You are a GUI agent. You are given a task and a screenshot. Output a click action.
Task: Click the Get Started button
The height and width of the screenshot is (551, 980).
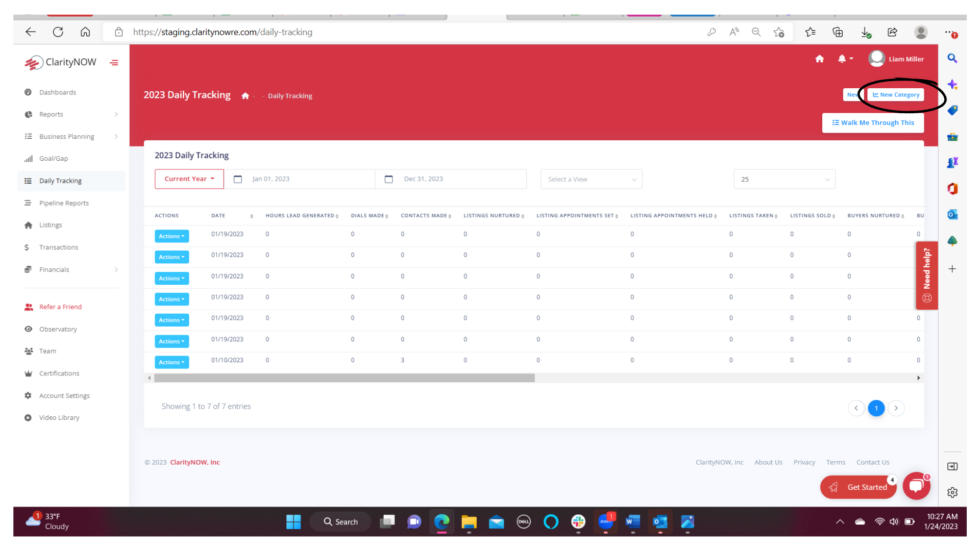pos(858,487)
